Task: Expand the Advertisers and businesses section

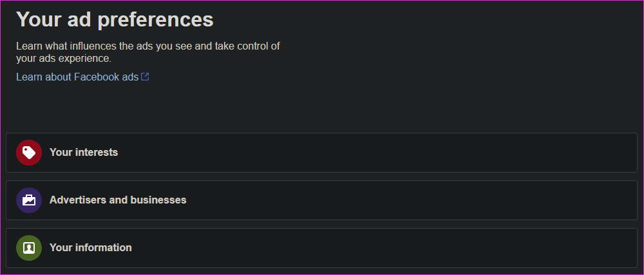Action: click(321, 200)
